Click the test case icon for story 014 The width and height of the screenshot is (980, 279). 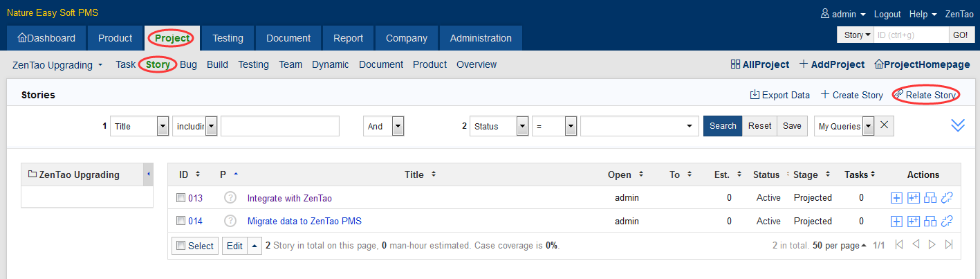click(x=930, y=222)
